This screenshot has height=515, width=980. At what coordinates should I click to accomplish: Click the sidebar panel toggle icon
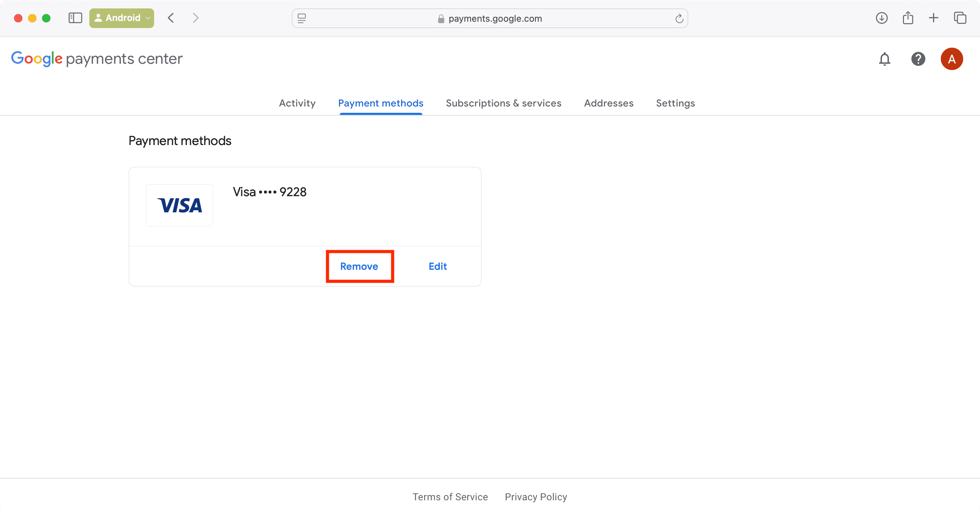[x=76, y=18]
